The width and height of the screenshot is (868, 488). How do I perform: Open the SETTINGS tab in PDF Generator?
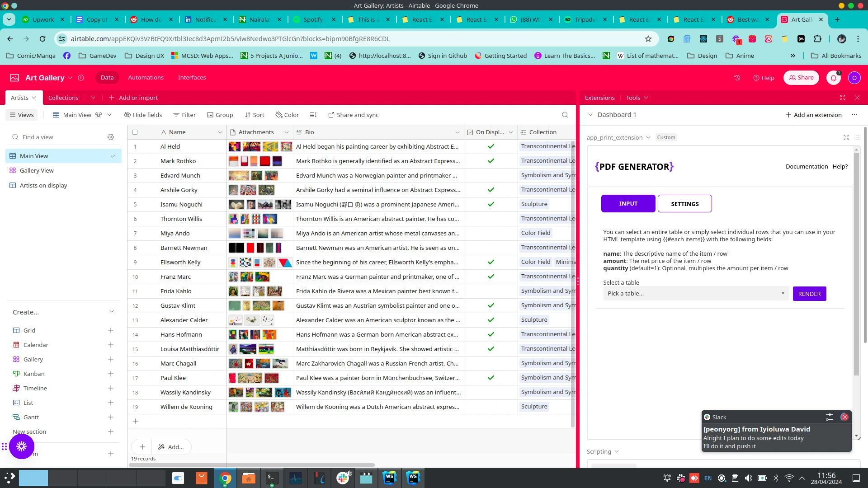684,203
